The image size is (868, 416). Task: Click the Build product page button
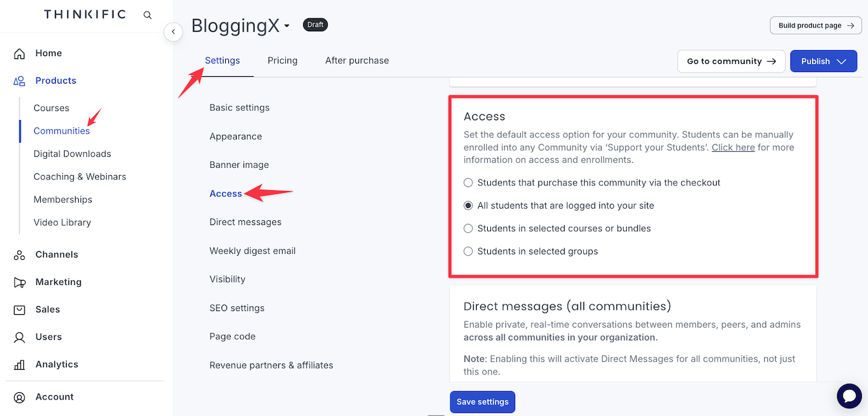[x=816, y=25]
